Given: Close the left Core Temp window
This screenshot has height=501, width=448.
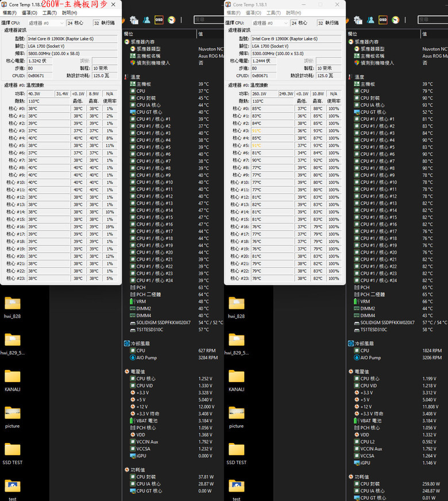Looking at the screenshot, I should pyautogui.click(x=113, y=5).
